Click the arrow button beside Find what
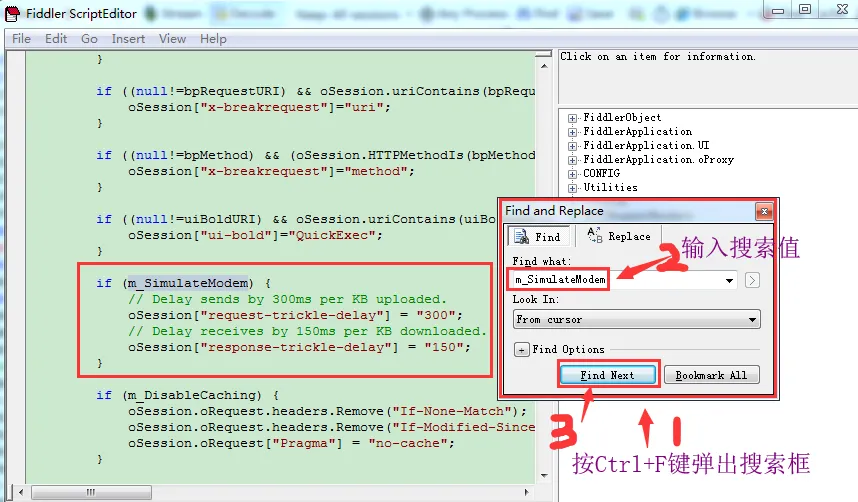The height and width of the screenshot is (502, 858). pos(752,280)
